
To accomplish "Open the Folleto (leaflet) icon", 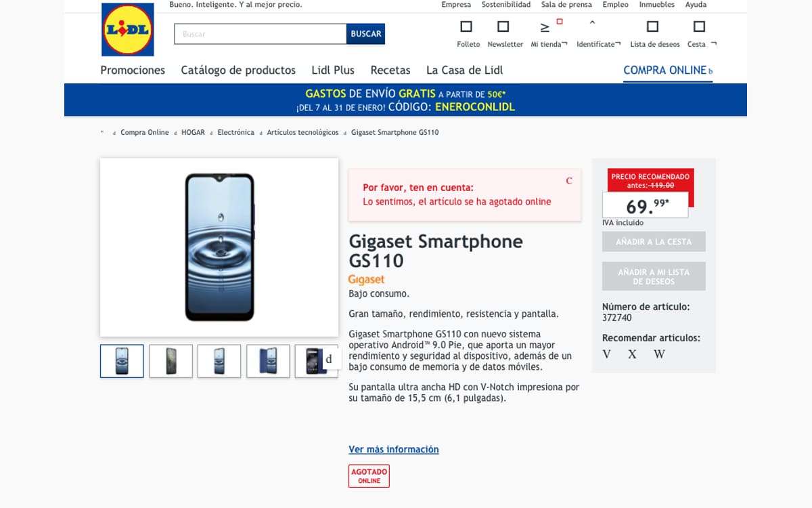I will (466, 27).
